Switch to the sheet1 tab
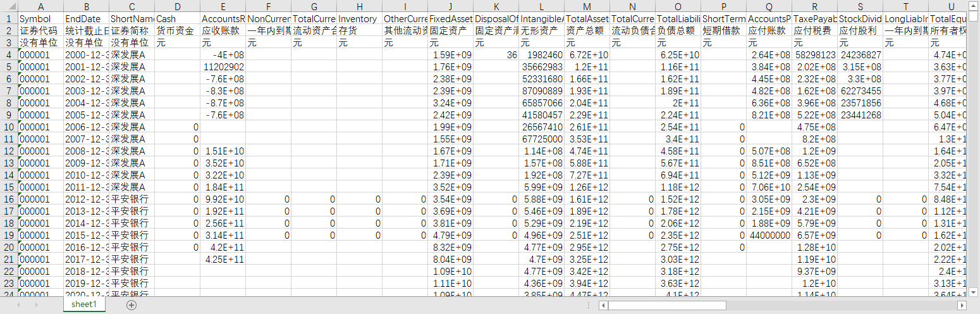Image resolution: width=980 pixels, height=314 pixels. pyautogui.click(x=84, y=305)
